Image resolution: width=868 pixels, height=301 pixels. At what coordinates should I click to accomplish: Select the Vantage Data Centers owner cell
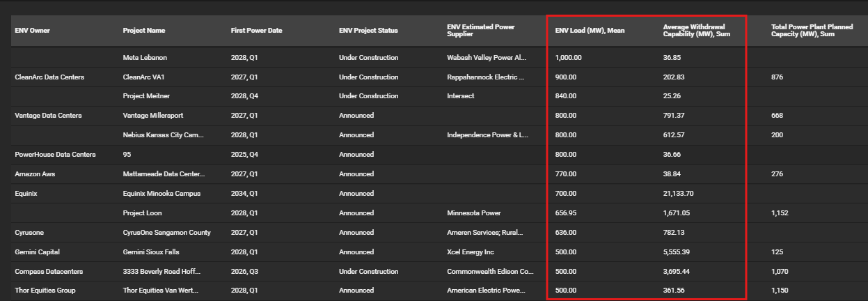[48, 115]
